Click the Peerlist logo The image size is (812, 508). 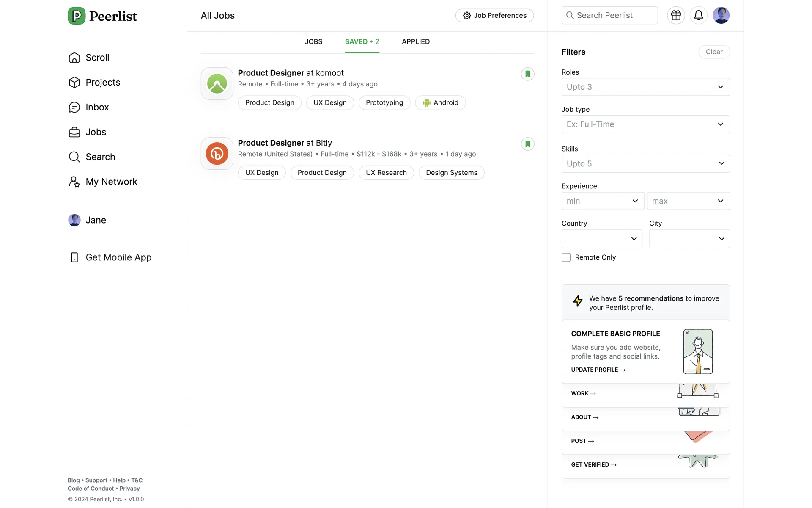pos(102,16)
